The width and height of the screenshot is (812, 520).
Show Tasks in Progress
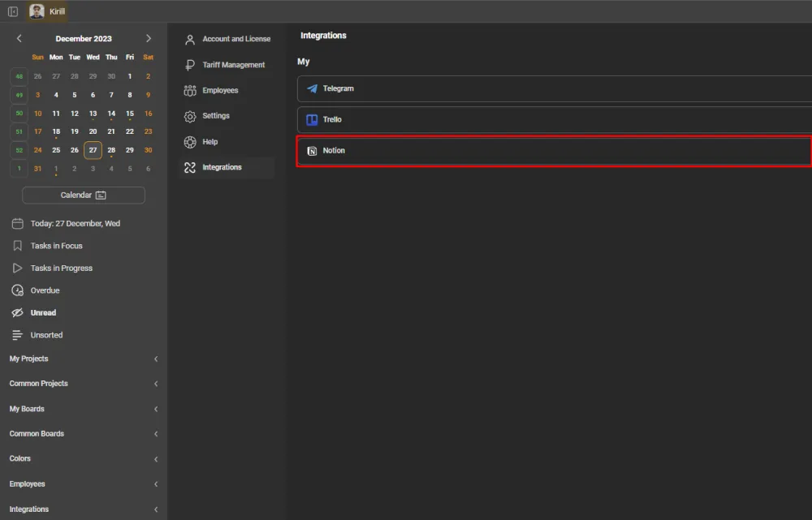pyautogui.click(x=61, y=268)
